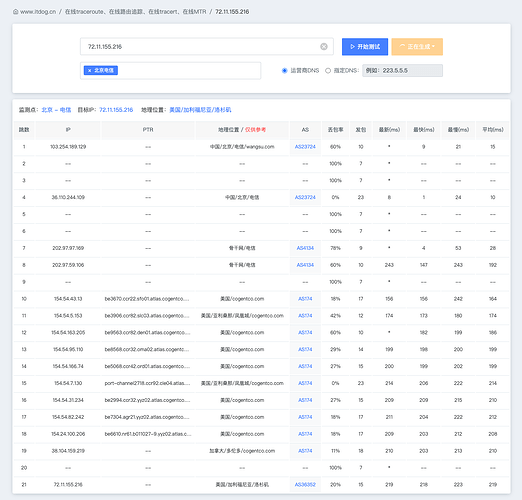Clear the IP address input field
The width and height of the screenshot is (522, 500).
324,47
